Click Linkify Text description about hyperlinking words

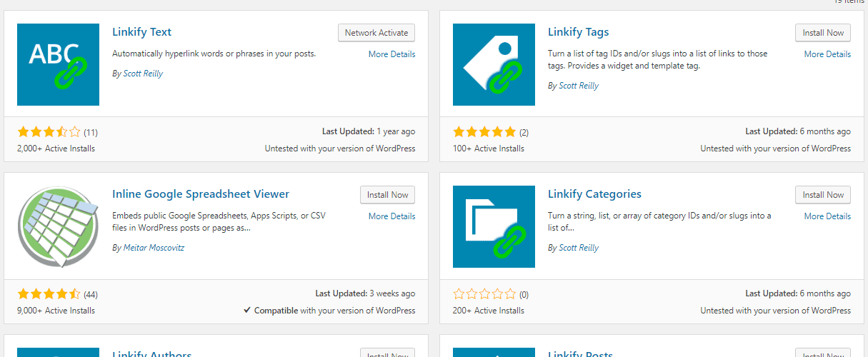214,54
